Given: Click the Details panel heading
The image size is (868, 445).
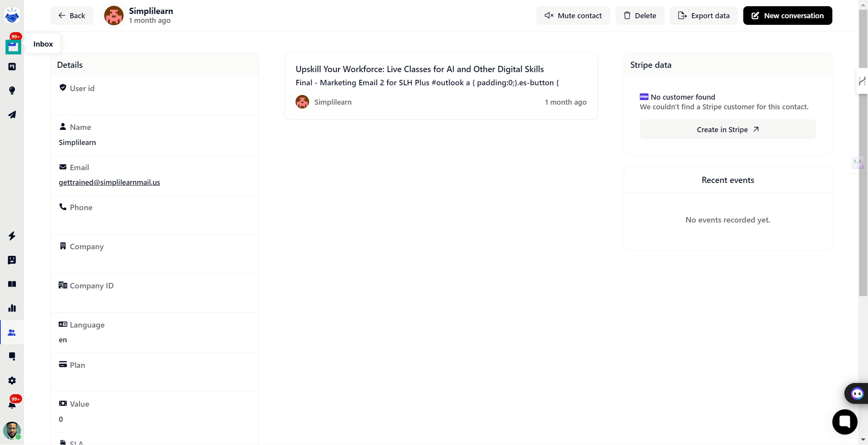Looking at the screenshot, I should (x=70, y=65).
